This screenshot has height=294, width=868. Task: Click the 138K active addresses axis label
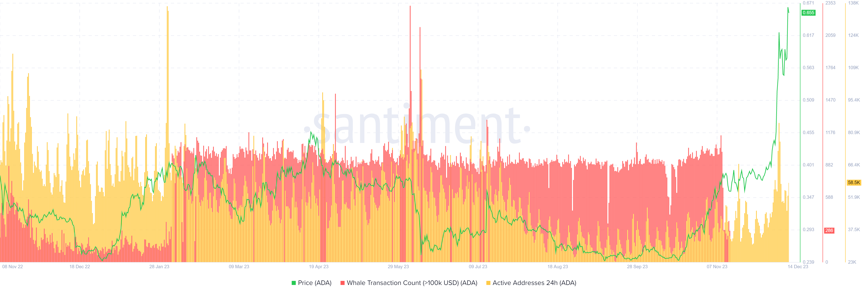click(853, 3)
